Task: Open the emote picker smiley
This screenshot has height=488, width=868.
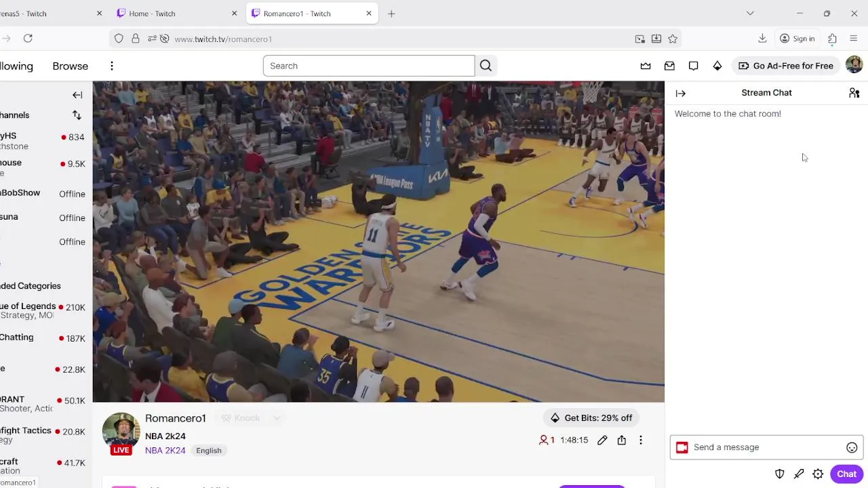Action: [852, 447]
